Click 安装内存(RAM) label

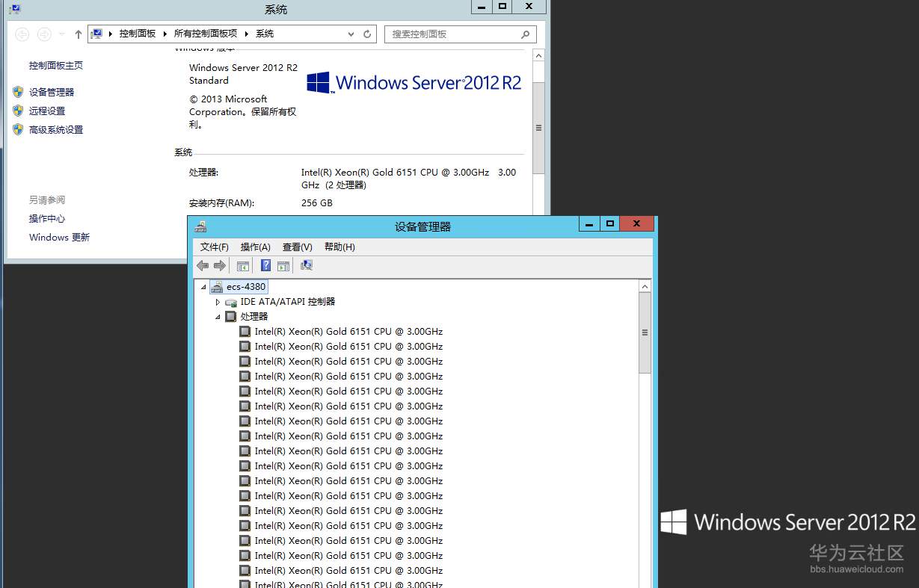point(221,202)
